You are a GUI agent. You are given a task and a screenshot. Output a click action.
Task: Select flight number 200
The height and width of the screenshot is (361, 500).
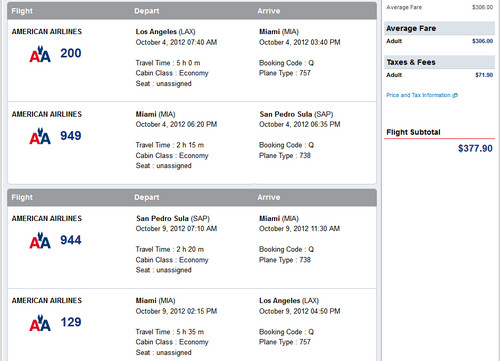(71, 53)
